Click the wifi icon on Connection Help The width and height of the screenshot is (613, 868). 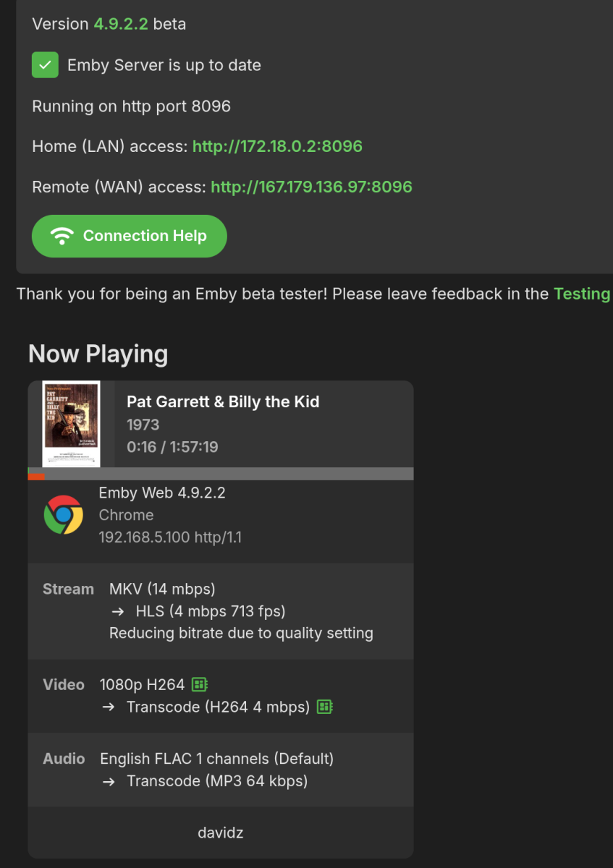(x=62, y=235)
